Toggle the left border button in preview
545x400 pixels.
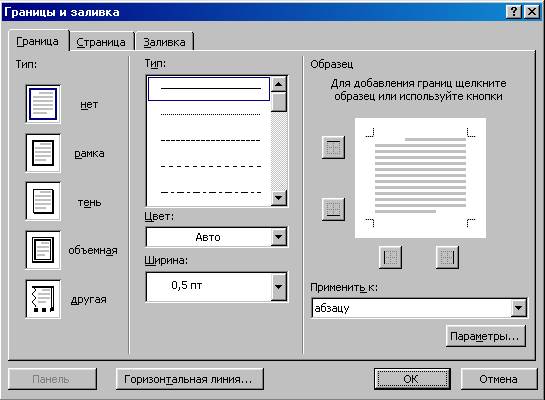(390, 257)
